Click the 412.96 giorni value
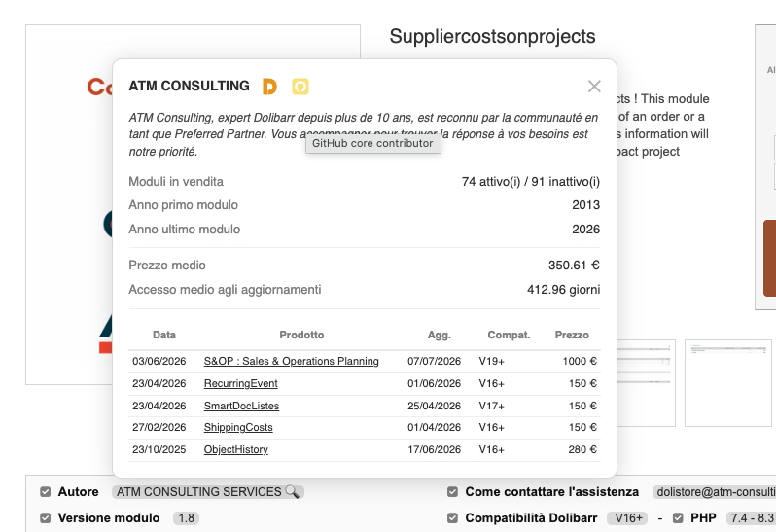776x532 pixels. 564,290
